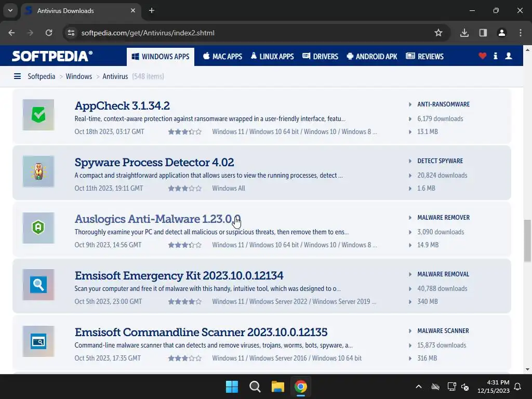Click the page vertical scrollbar thumb
Screen dimensions: 532x399
coord(527,241)
